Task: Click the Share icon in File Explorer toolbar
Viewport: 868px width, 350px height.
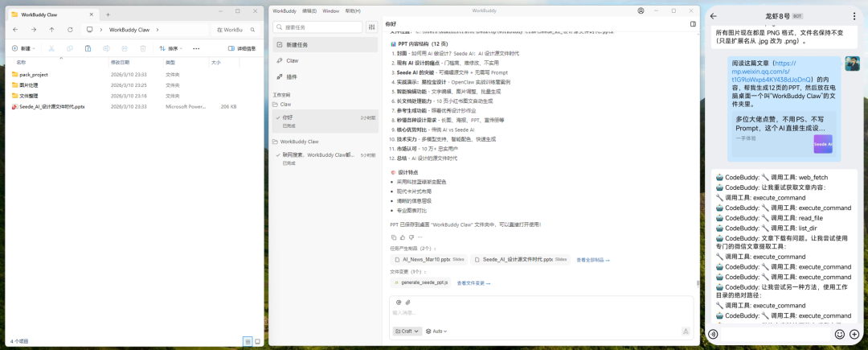Action: click(125, 49)
